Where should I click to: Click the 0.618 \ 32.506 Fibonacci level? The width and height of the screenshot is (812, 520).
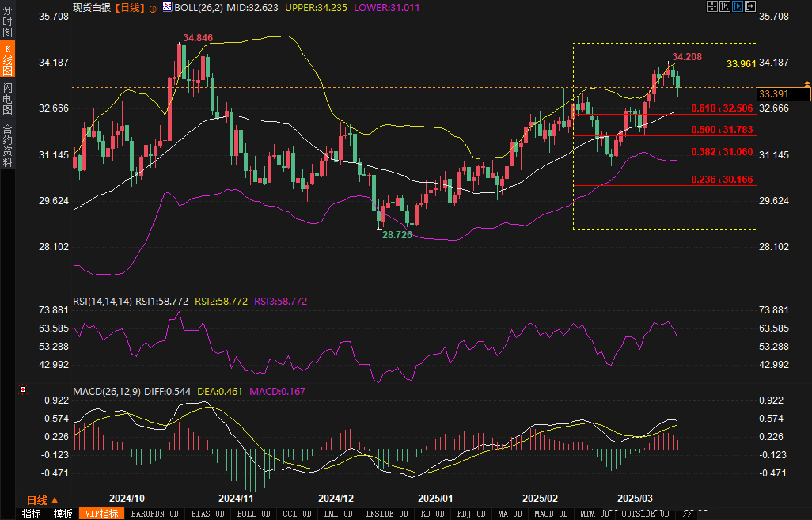pyautogui.click(x=722, y=108)
